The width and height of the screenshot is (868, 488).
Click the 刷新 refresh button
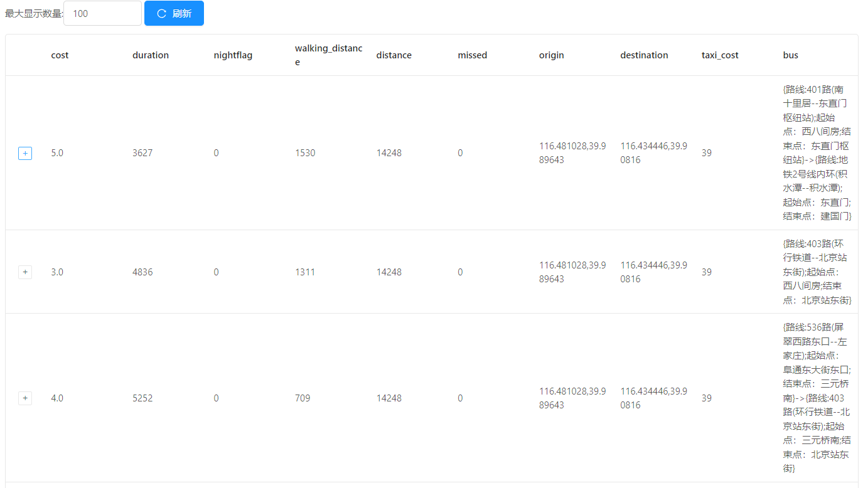[174, 13]
